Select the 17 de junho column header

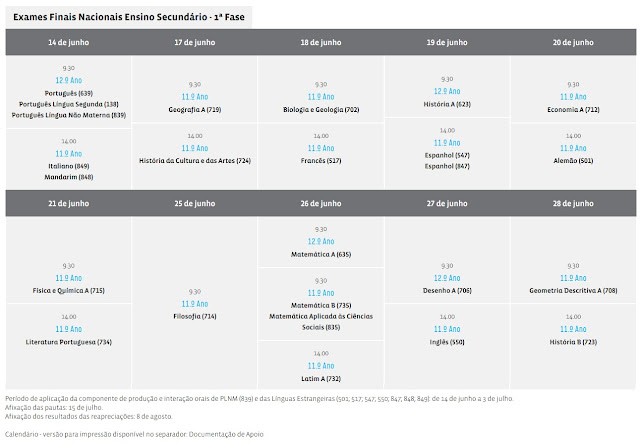[194, 43]
